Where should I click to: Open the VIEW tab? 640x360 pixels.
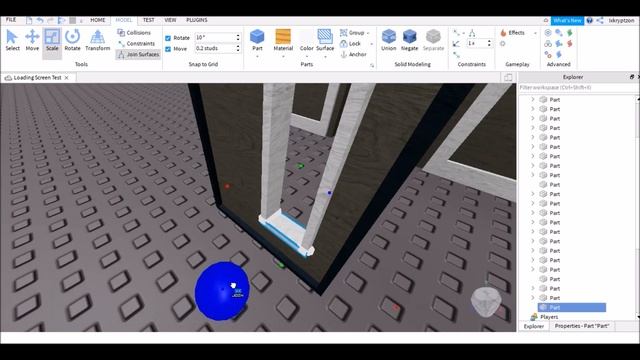tap(170, 20)
